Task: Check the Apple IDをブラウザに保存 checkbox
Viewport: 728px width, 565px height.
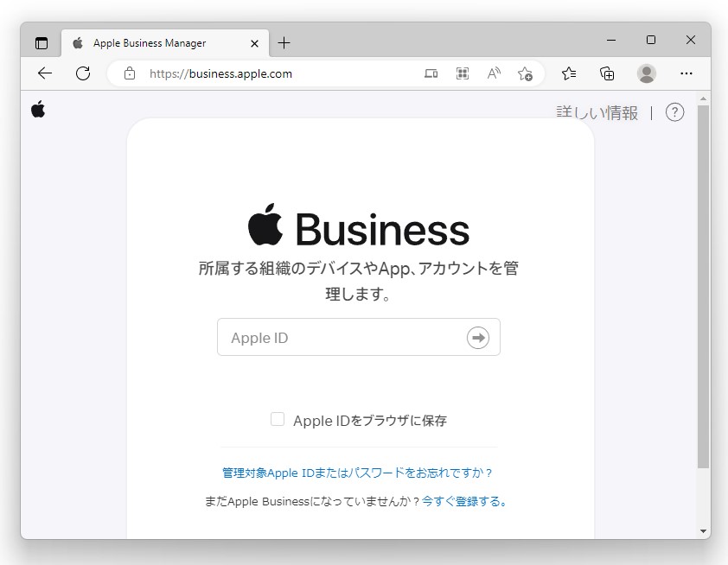Action: tap(278, 419)
